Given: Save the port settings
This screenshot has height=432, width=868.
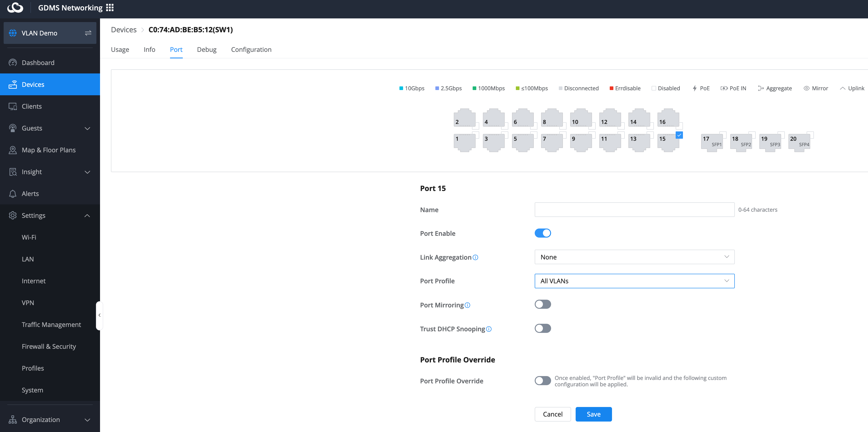Looking at the screenshot, I should [x=593, y=414].
